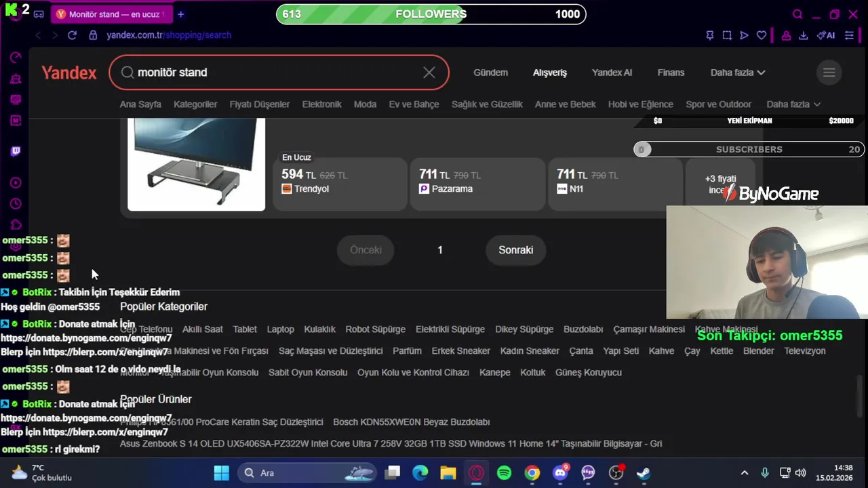
Task: Open the Trendyol 594 TL offer
Action: tap(340, 184)
